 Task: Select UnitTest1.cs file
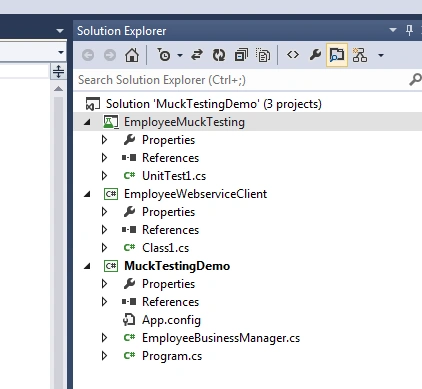tap(174, 176)
